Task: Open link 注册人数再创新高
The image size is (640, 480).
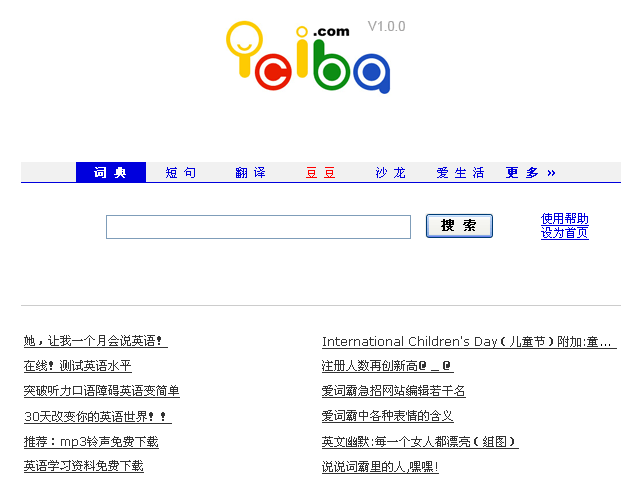Action: pyautogui.click(x=387, y=366)
